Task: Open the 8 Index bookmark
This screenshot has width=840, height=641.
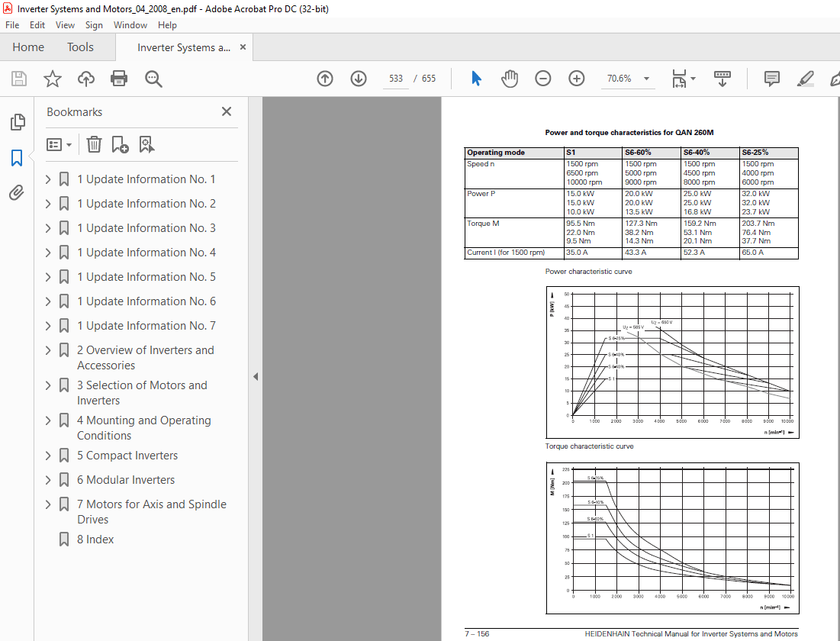Action: [x=95, y=540]
